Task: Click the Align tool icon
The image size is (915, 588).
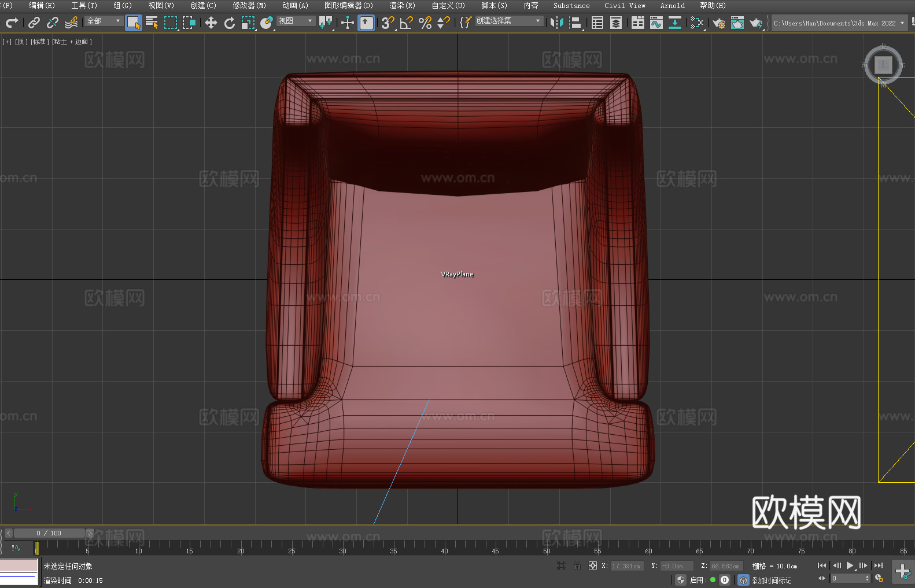Action: pos(575,23)
